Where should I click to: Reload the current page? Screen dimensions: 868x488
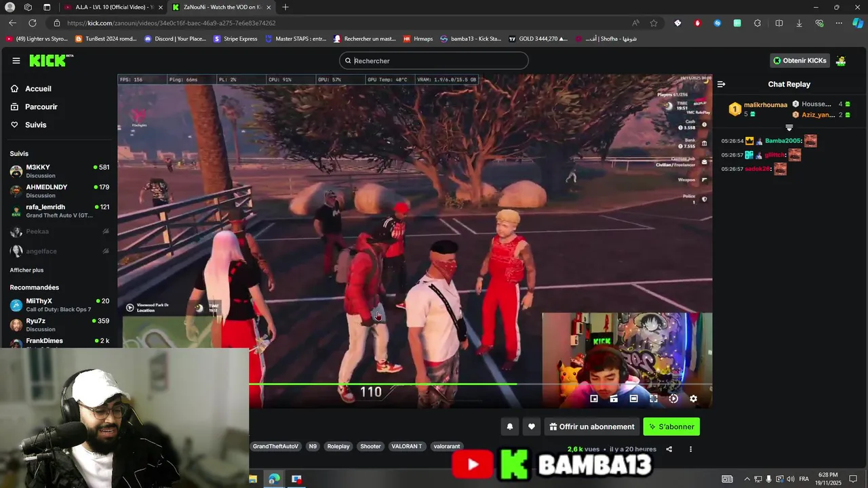pos(32,23)
